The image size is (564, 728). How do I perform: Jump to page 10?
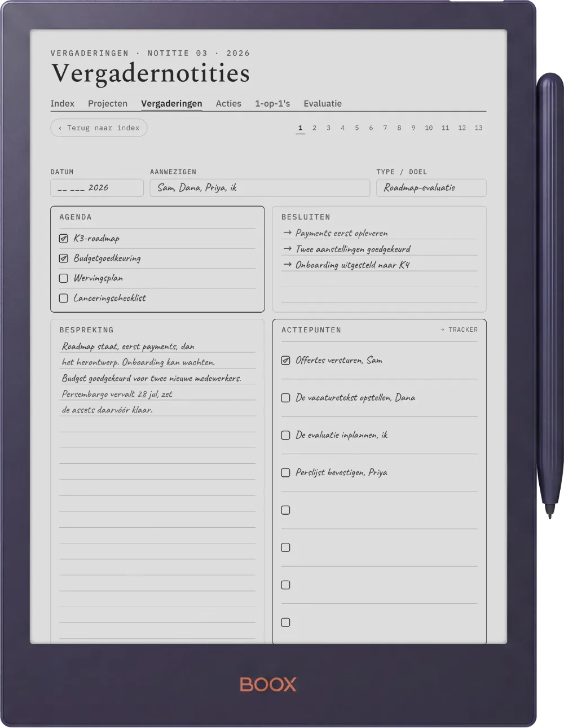point(429,128)
